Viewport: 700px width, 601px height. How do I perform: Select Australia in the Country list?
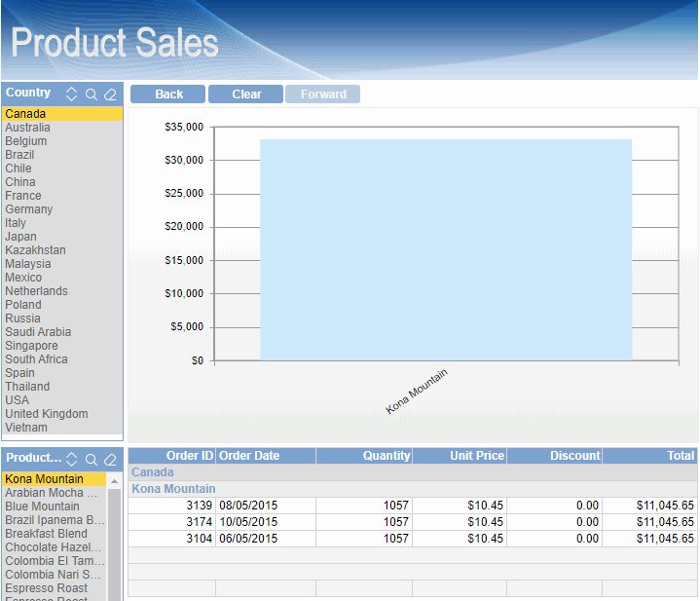pos(27,128)
